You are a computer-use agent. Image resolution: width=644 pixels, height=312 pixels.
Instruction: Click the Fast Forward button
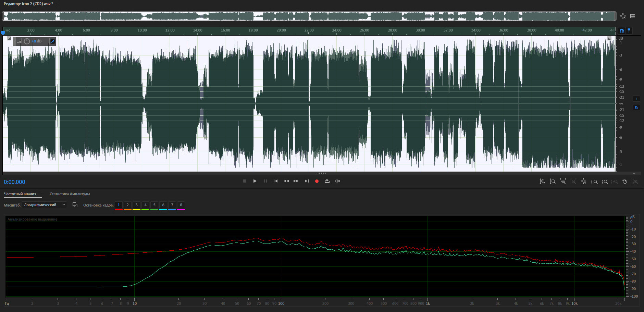point(296,181)
